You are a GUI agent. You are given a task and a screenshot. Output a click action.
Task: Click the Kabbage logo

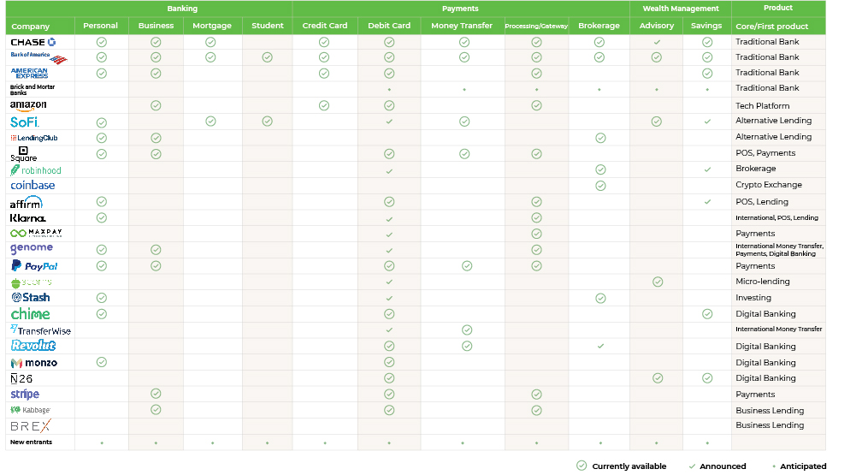31,410
